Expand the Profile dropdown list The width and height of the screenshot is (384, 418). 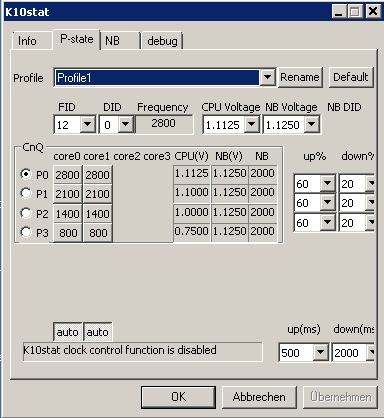click(267, 78)
